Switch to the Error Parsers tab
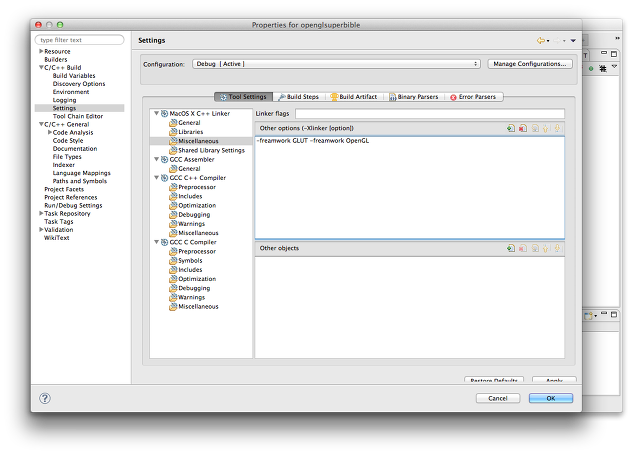 [x=474, y=97]
